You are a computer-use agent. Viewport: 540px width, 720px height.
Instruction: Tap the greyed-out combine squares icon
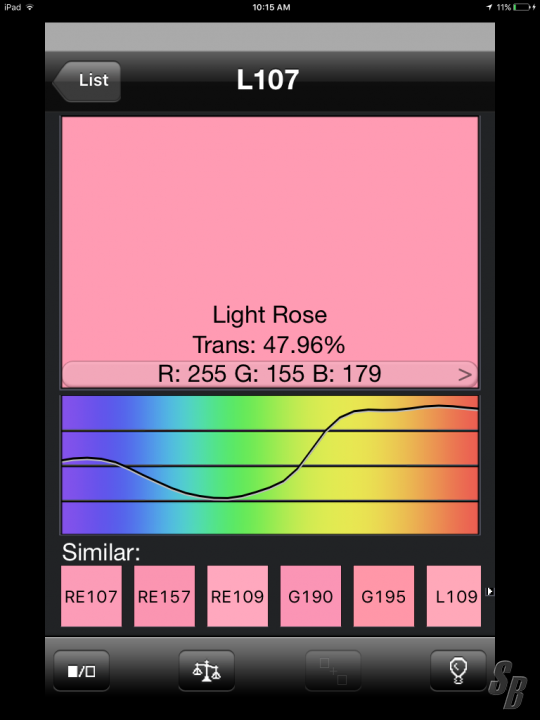(333, 671)
